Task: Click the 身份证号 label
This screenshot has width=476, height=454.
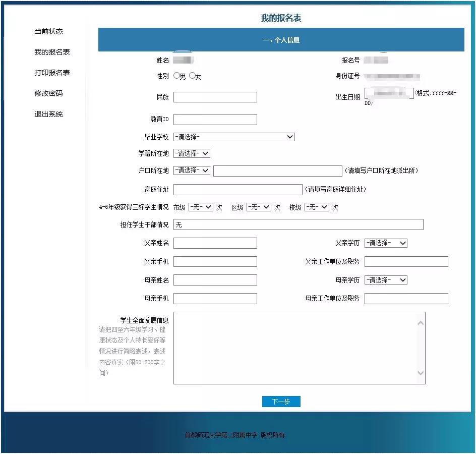Action: pyautogui.click(x=347, y=76)
